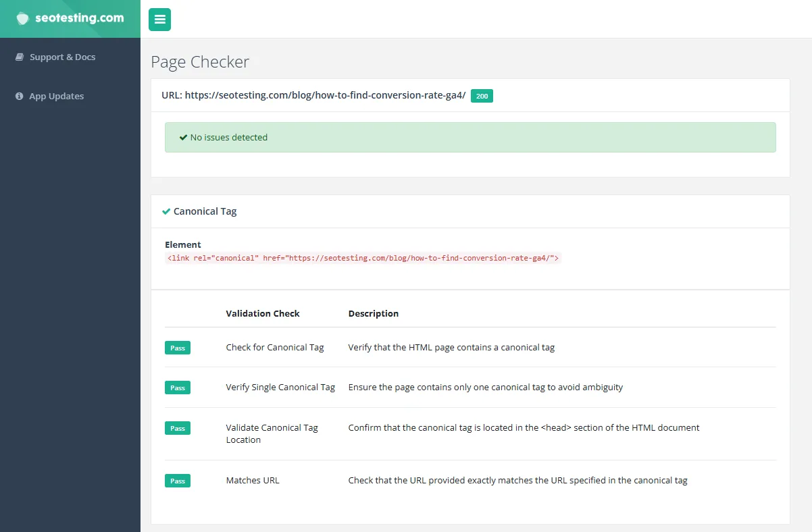
Task: Click the book icon beside Support & Docs
Action: (x=20, y=57)
